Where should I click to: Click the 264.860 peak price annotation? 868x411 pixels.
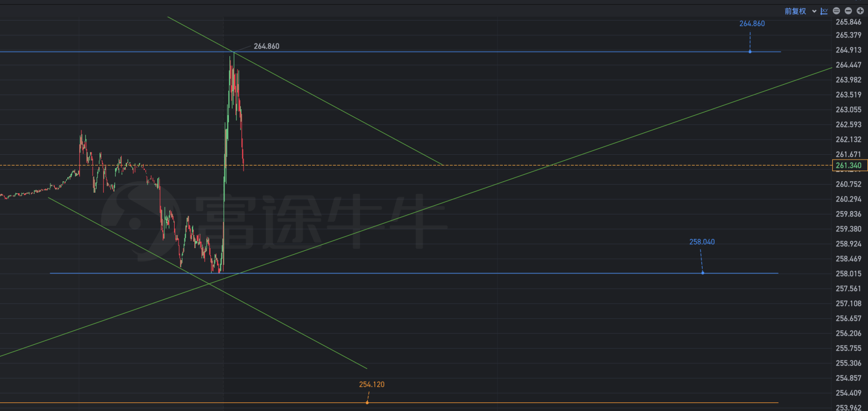(266, 46)
